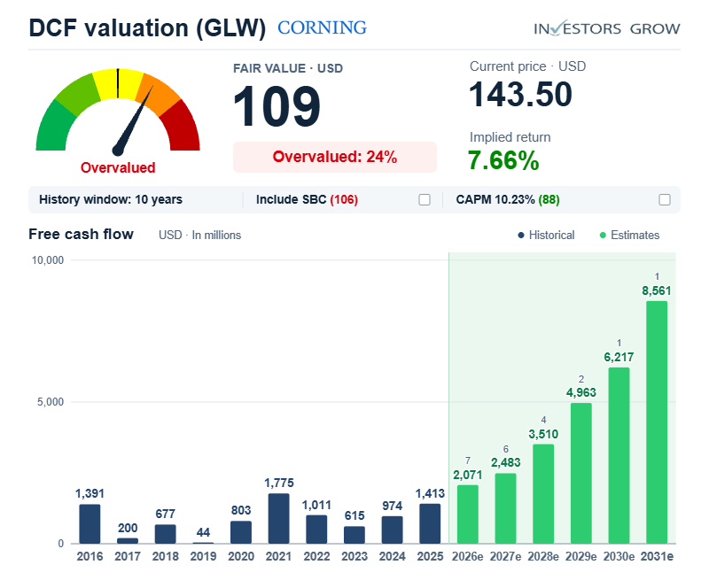Click the 2016 bar showing 1,391
Viewport: 709px width, 588px height.
pyautogui.click(x=90, y=524)
